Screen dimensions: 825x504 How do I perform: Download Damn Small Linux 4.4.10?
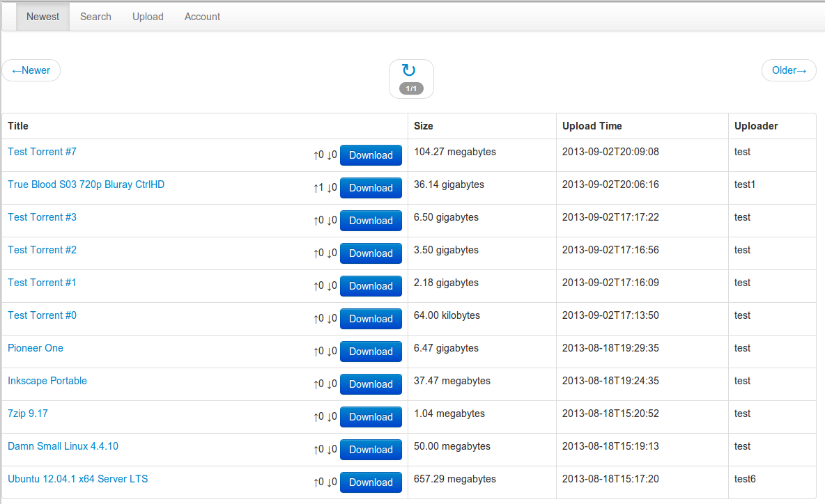371,449
